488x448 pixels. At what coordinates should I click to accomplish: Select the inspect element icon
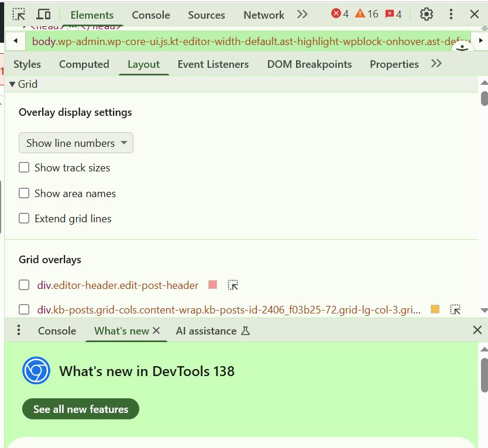(18, 14)
